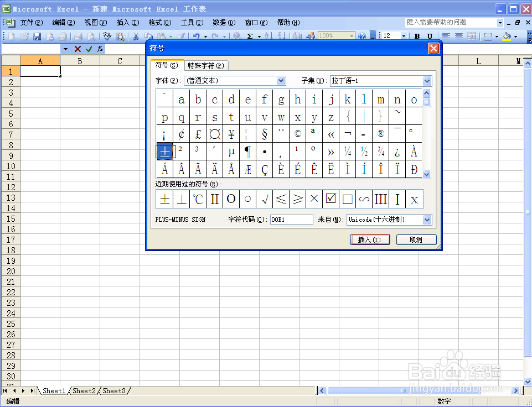Viewport: 532px width, 407px height.
Task: Select the 符号(S) tab
Action: 167,65
